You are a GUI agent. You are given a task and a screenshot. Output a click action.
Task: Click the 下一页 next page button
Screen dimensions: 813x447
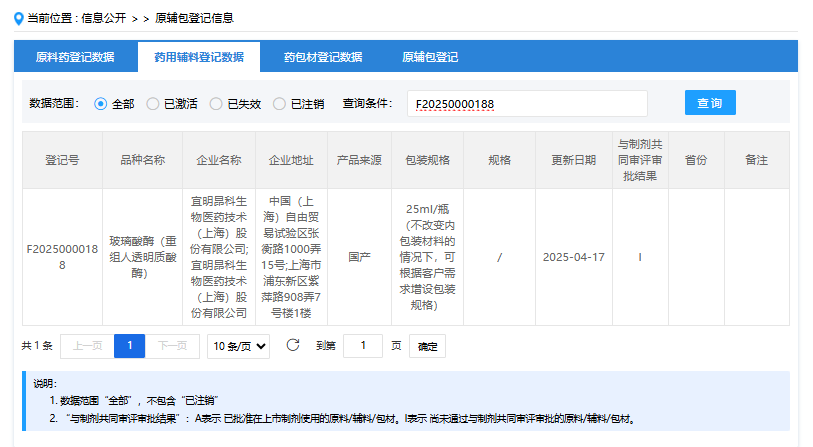pyautogui.click(x=173, y=346)
